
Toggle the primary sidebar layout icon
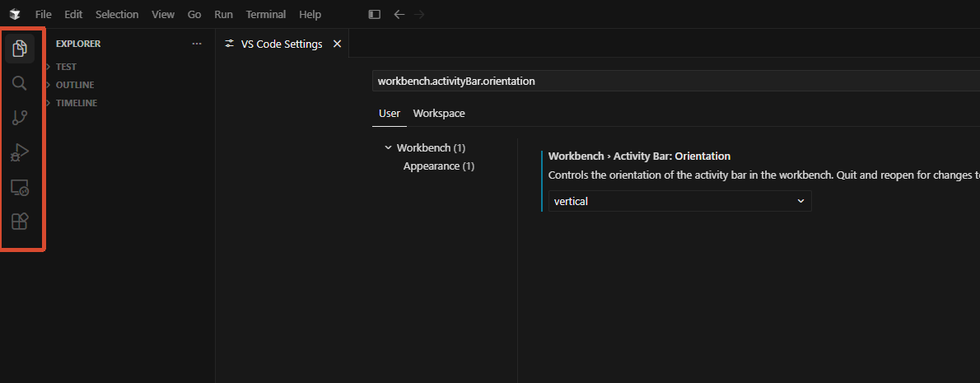(x=375, y=14)
